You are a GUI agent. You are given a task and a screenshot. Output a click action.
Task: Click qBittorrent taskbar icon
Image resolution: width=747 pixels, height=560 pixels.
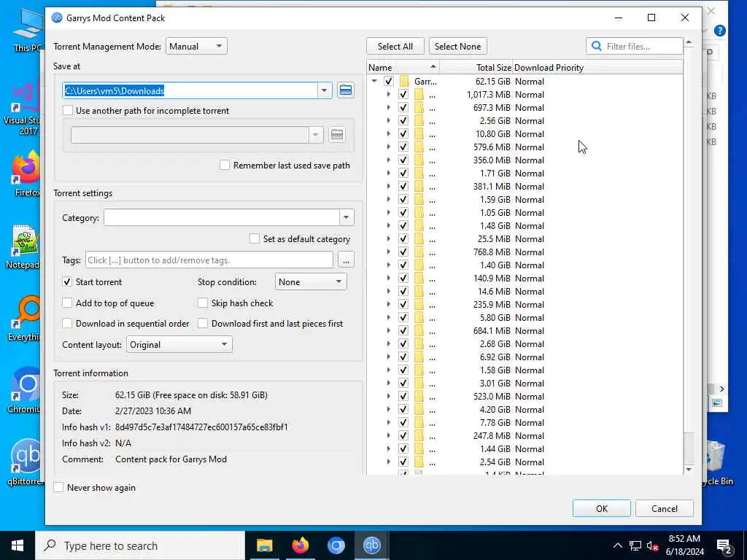pyautogui.click(x=371, y=545)
